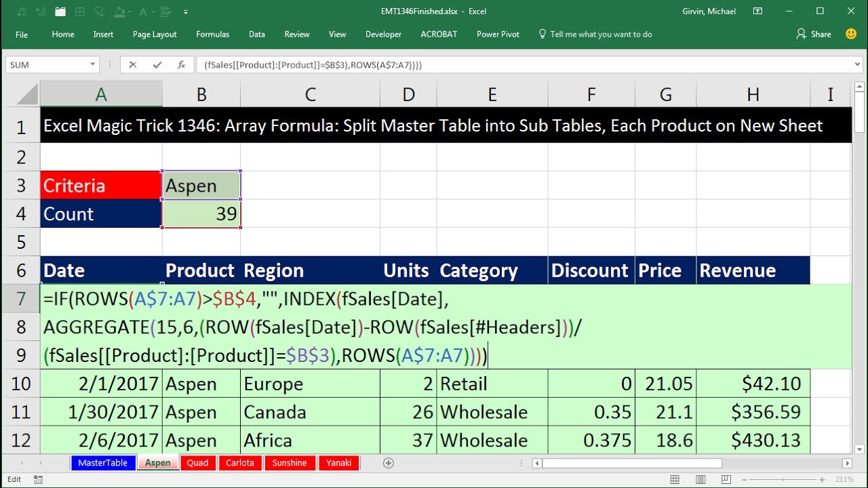Open the Developer ribbon tab

coord(384,34)
